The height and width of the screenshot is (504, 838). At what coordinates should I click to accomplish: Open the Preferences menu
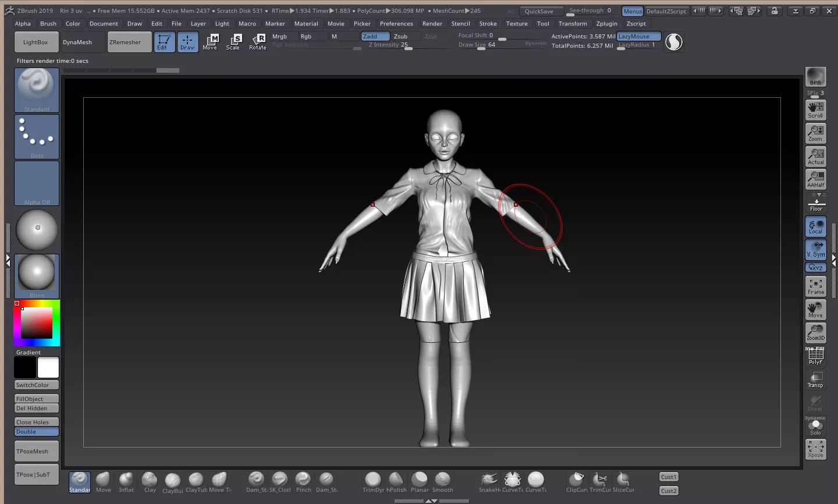(x=396, y=24)
